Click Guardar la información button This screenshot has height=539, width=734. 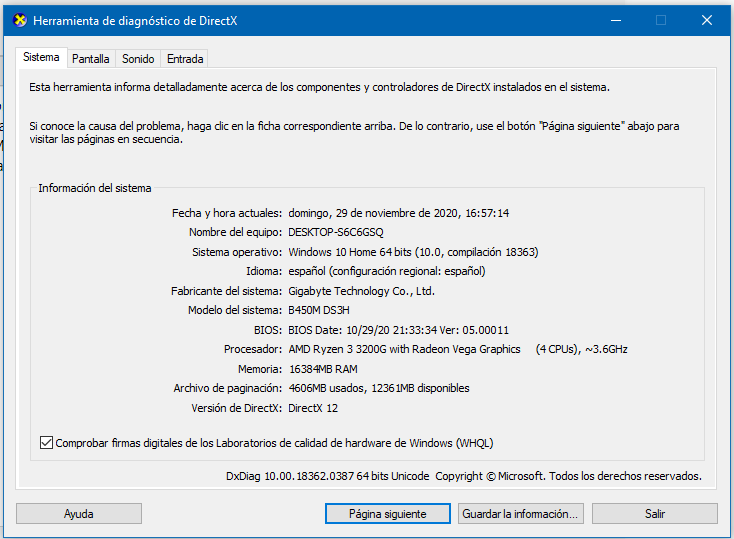521,514
